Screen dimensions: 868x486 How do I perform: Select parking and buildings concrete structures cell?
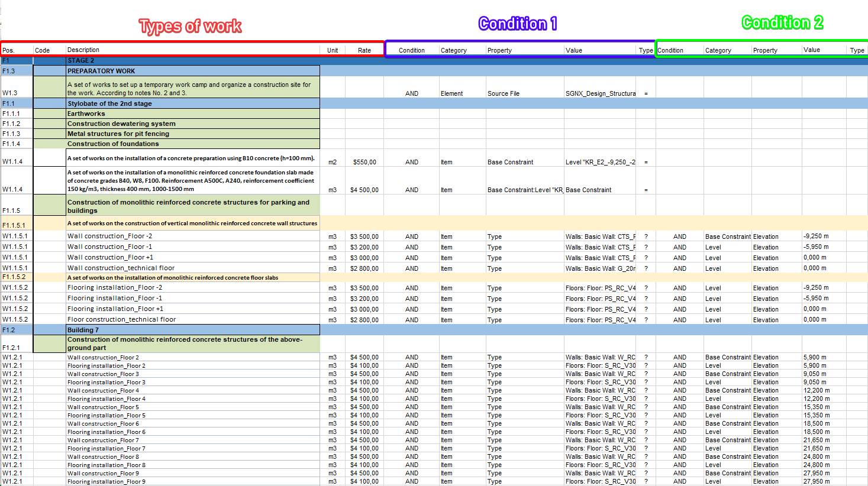tap(192, 205)
